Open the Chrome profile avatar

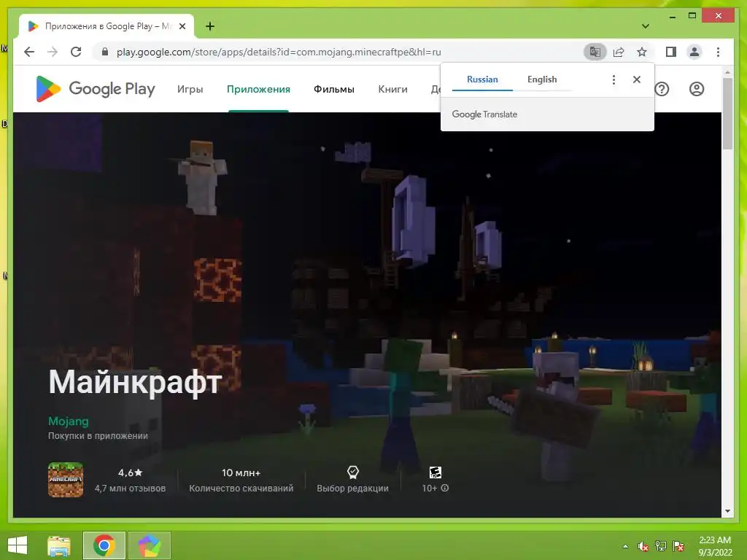click(x=694, y=52)
